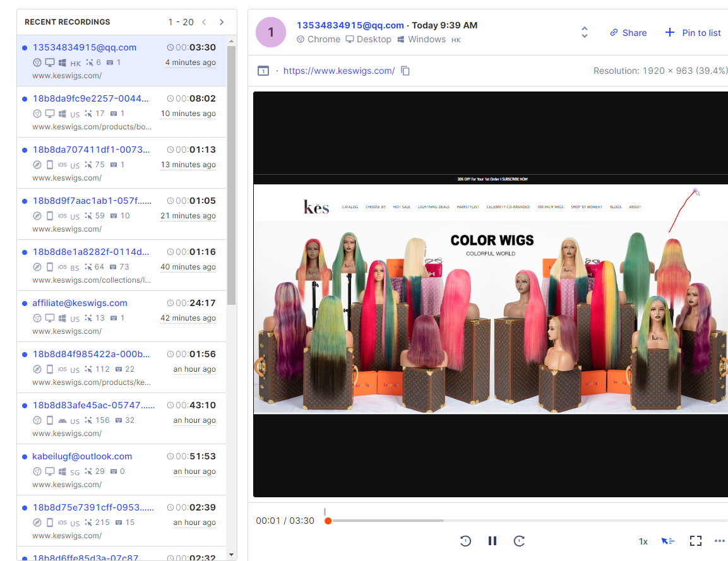
Task: Click LIGHTNING DEALS menu item
Action: (x=434, y=207)
